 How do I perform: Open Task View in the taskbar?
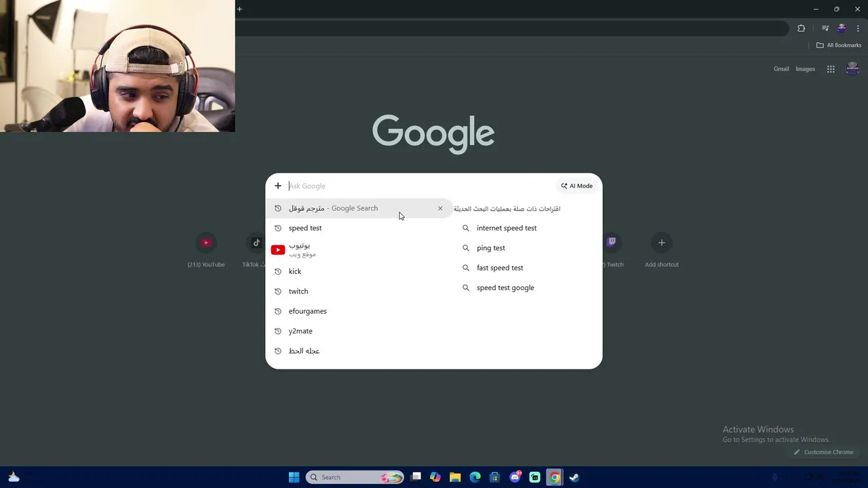coord(416,477)
